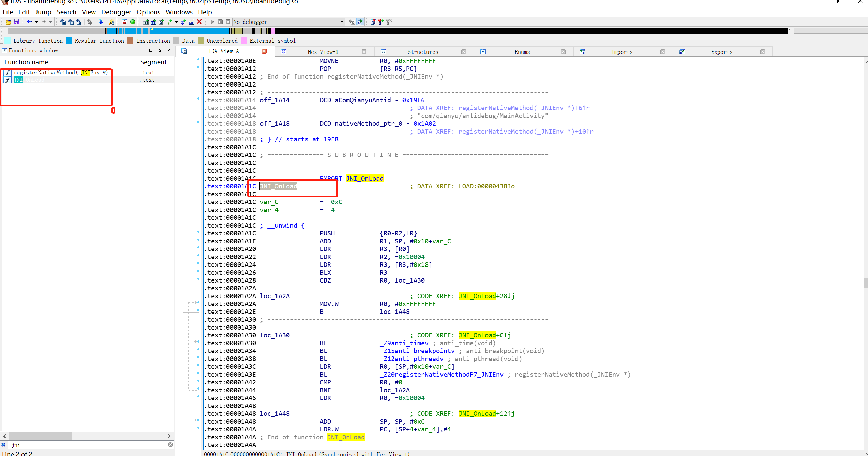868x456 pixels.
Task: Click the Save database icon
Action: 16,22
